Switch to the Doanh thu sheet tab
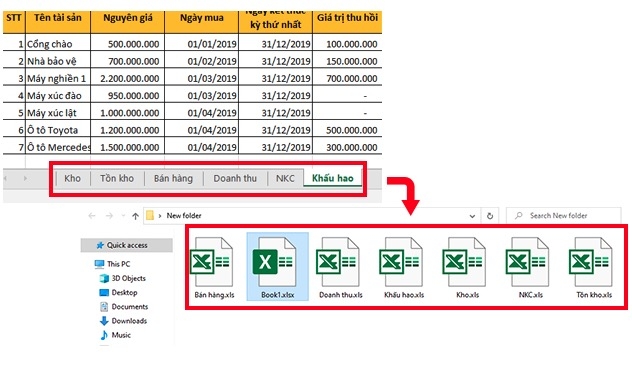 pyautogui.click(x=235, y=178)
